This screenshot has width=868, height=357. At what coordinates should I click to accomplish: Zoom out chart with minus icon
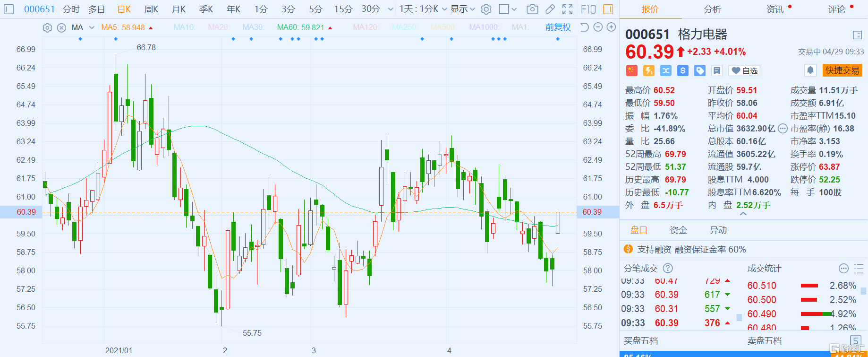(598, 27)
